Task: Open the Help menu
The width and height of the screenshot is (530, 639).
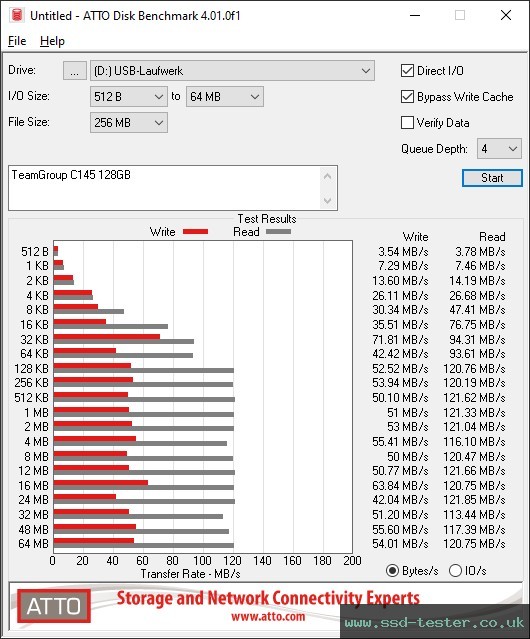Action: 52,41
